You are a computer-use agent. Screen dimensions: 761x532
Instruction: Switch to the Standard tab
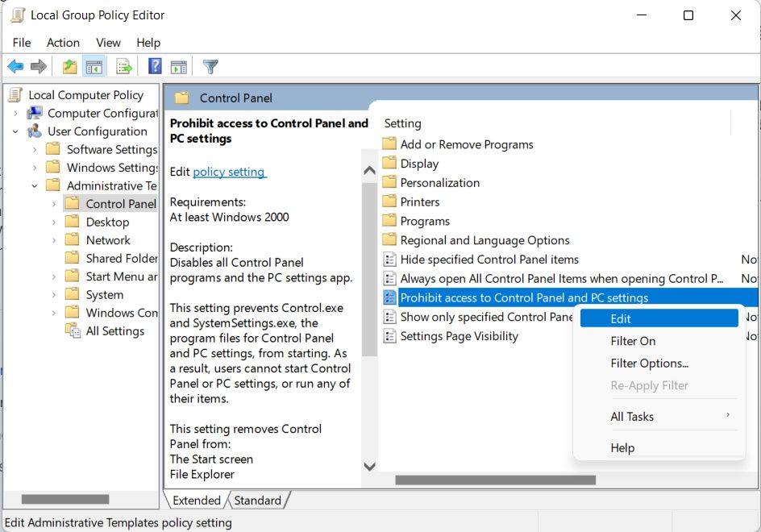pyautogui.click(x=258, y=501)
